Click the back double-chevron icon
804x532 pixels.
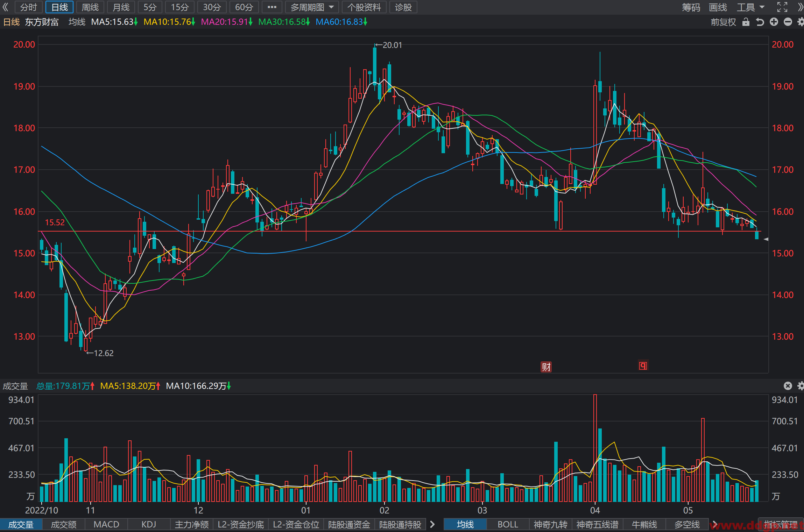(5, 7)
